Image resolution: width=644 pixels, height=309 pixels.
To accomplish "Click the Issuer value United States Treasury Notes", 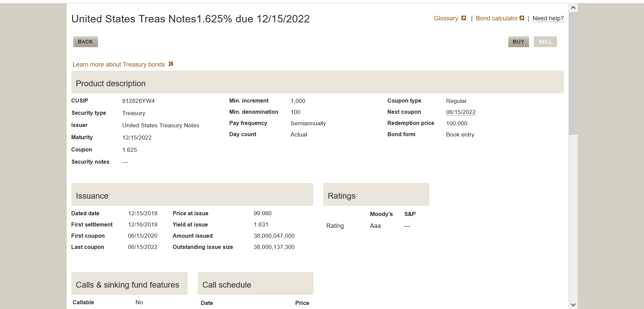I will tap(161, 125).
